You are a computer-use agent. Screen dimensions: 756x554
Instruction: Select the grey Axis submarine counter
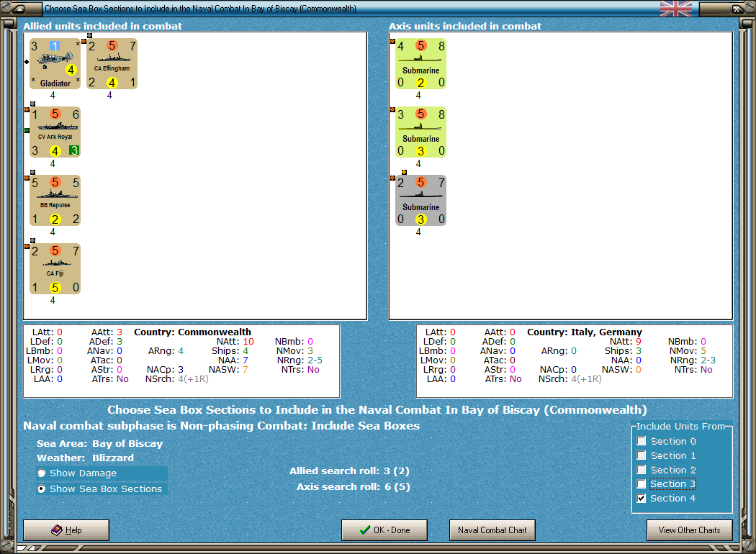(x=421, y=201)
